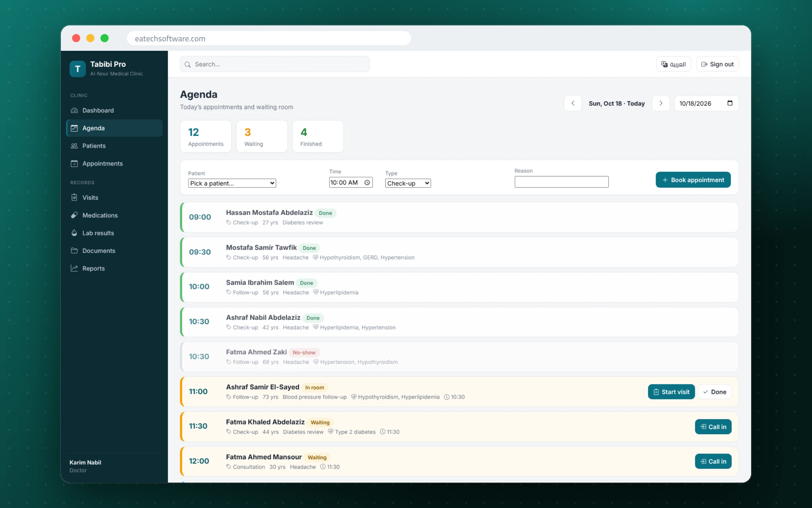Viewport: 812px width, 508px height.
Task: Click the browser address bar eatechsoftware.com
Action: coord(269,38)
